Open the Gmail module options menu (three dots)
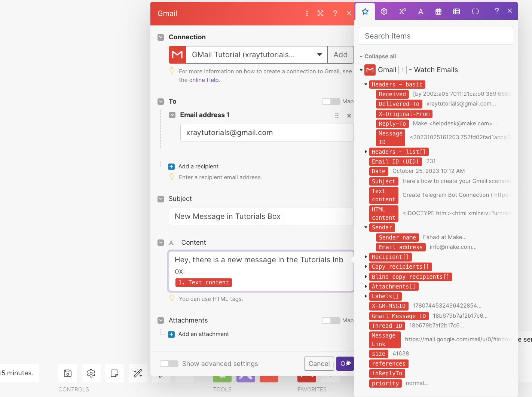 click(307, 13)
